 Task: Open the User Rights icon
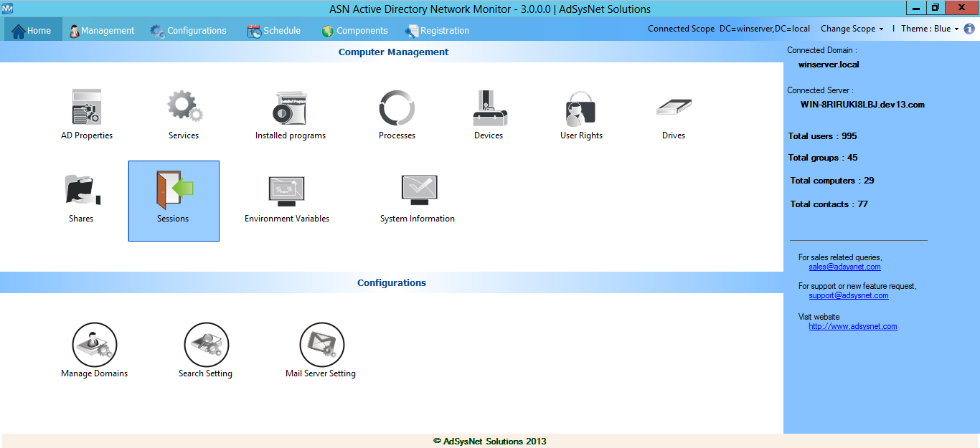click(x=581, y=108)
